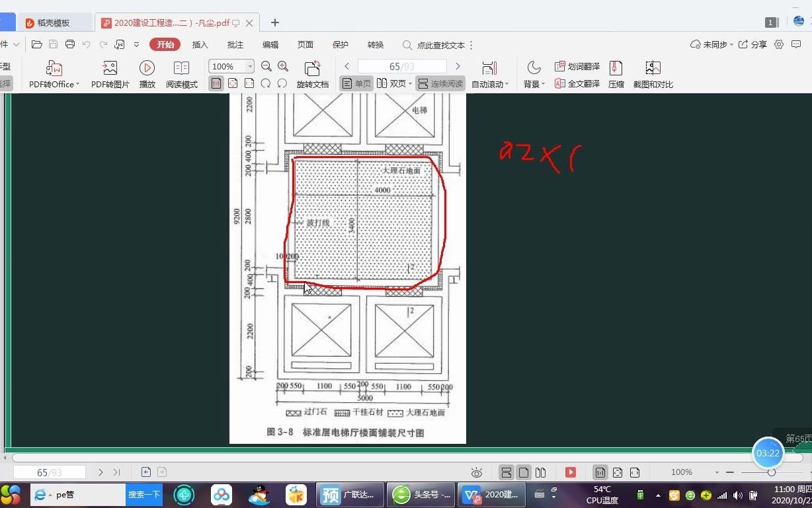This screenshot has width=812, height=508.
Task: Expand the 背景 background options dropdown
Action: 533,73
